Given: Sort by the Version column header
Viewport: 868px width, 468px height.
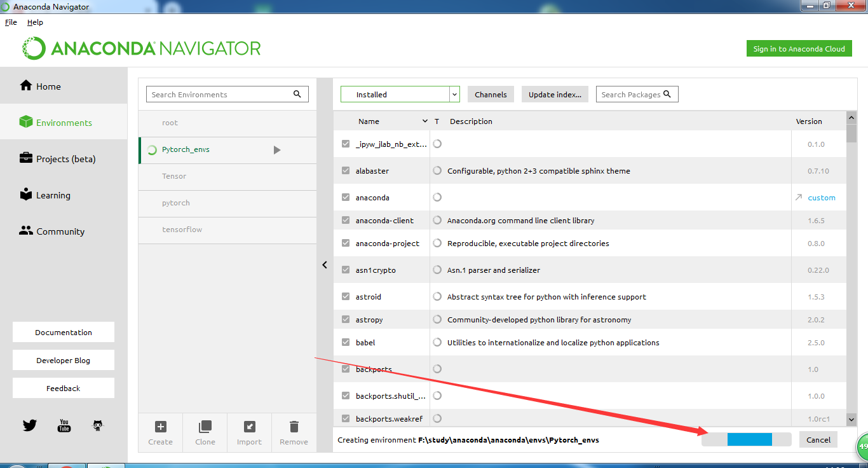Looking at the screenshot, I should point(809,121).
